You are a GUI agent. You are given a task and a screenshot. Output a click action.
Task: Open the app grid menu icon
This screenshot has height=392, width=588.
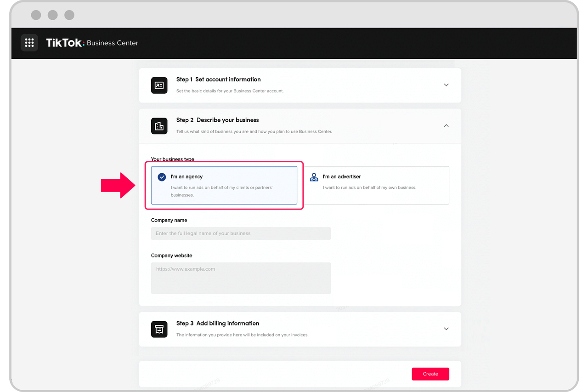(x=29, y=43)
